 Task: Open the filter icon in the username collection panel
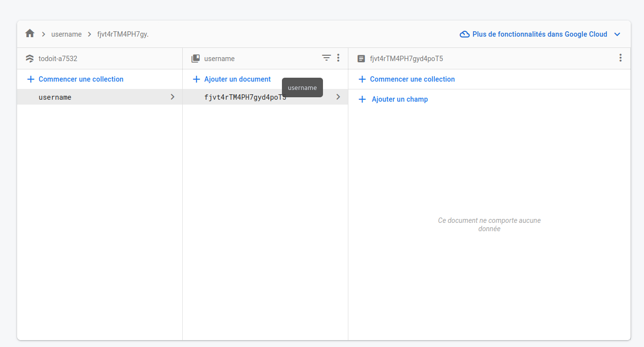point(326,58)
